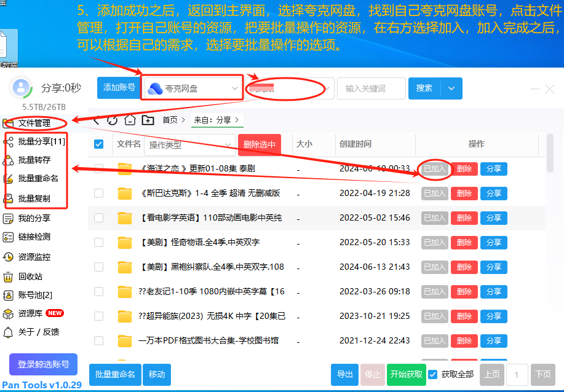Click 已加入 button for 怪奇物语 row

434,243
